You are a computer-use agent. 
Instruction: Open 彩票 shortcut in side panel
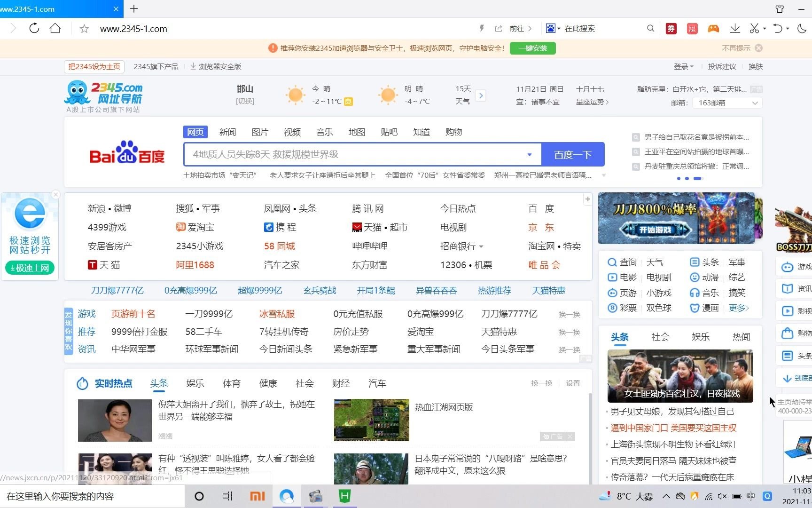click(x=622, y=308)
